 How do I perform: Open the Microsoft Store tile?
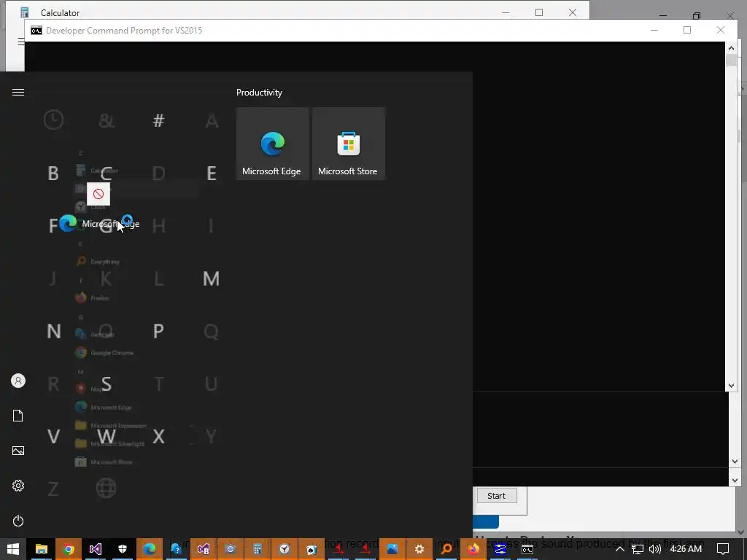tap(348, 144)
